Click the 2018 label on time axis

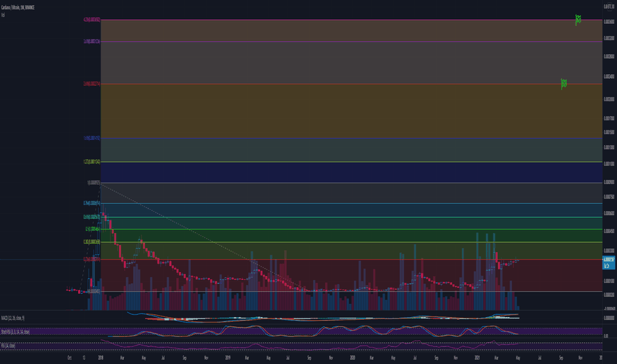click(x=101, y=357)
